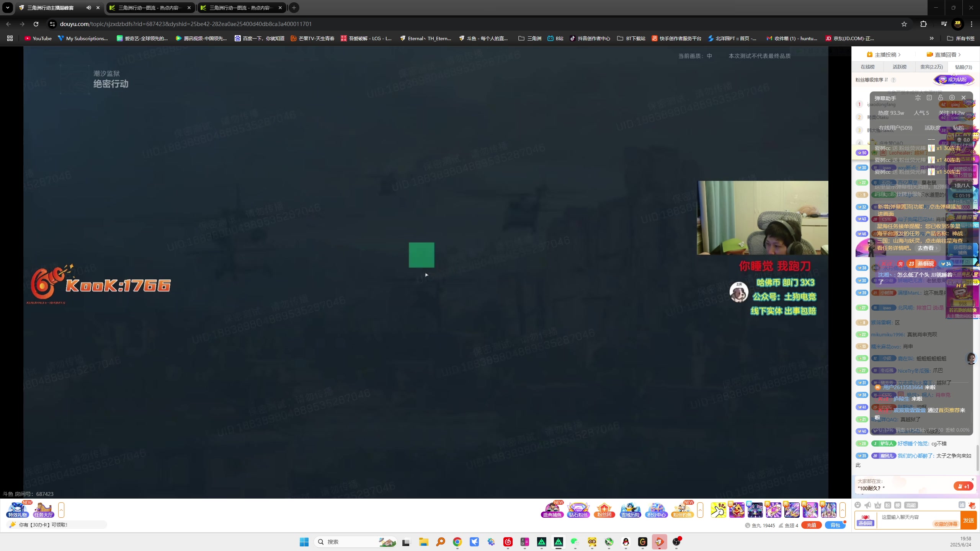Open the Chrome three-dot menu
The width and height of the screenshot is (980, 551).
pyautogui.click(x=972, y=24)
